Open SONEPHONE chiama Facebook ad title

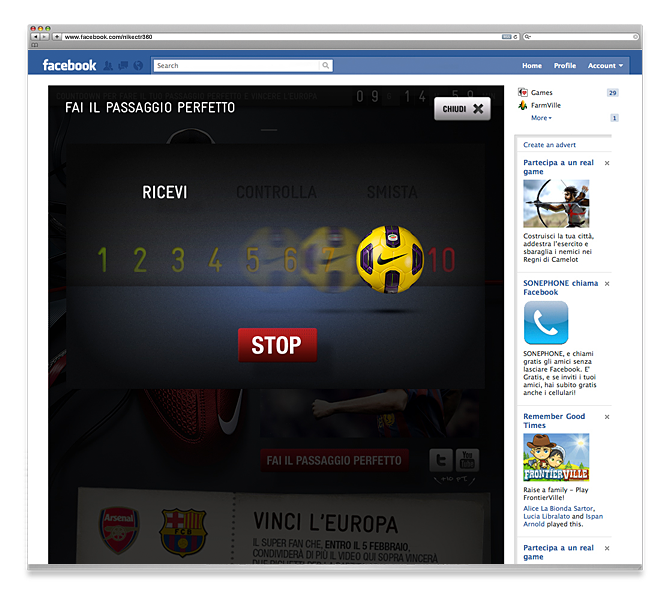tap(560, 287)
